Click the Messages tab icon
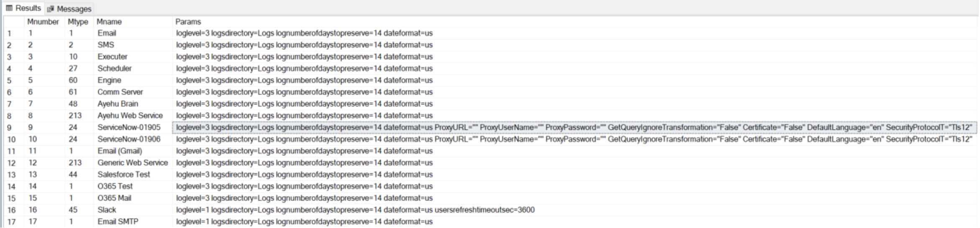This screenshot has width=980, height=228. click(51, 9)
